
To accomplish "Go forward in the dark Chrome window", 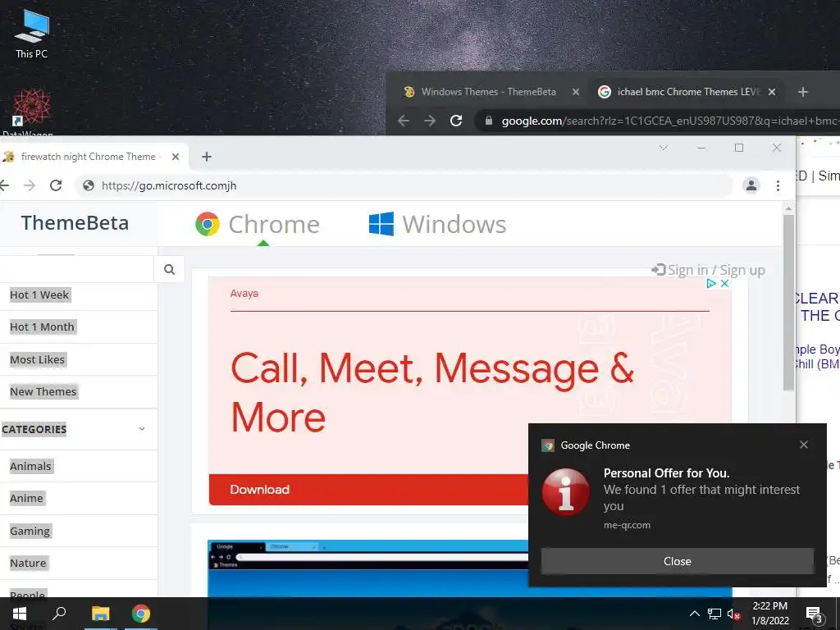I will point(430,121).
